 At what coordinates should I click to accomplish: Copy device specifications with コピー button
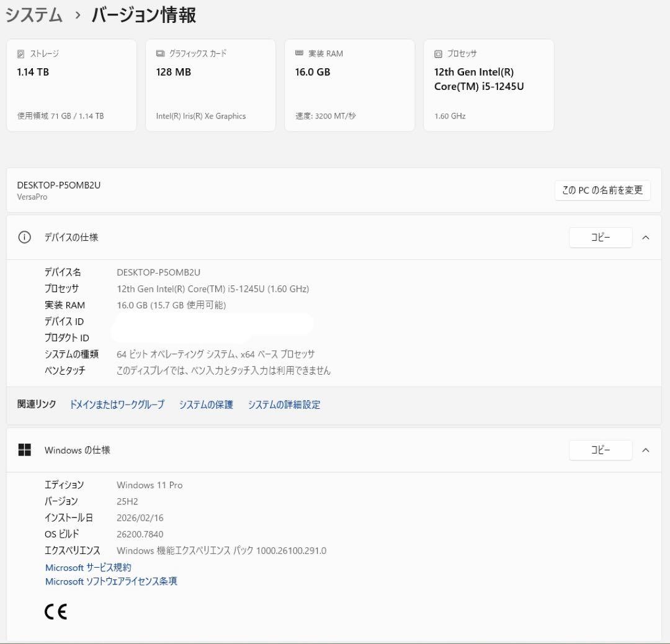coord(601,238)
